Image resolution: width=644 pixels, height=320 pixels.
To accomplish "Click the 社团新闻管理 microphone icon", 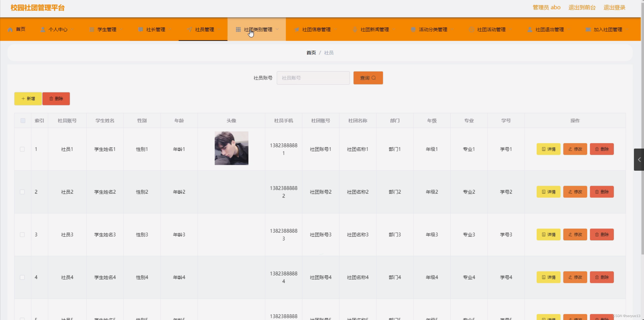I will click(x=354, y=29).
